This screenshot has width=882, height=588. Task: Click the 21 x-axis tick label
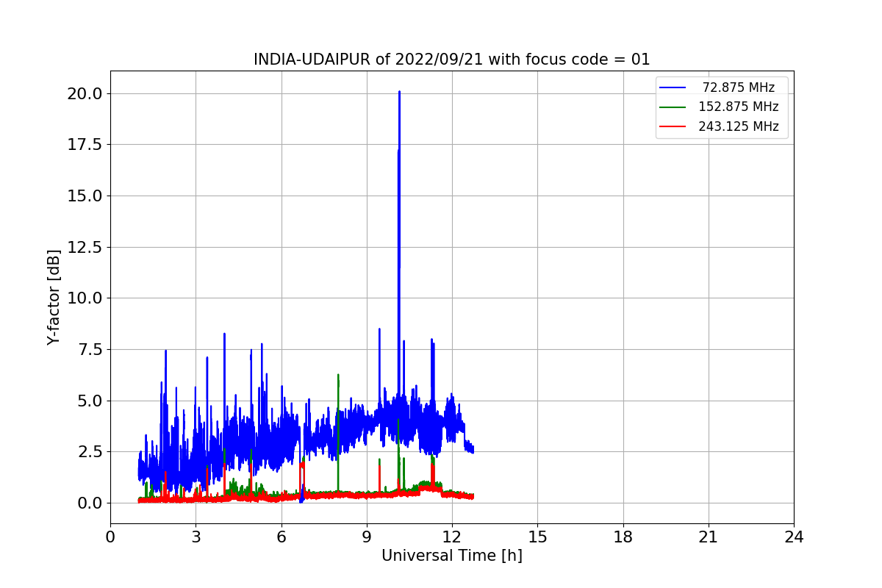click(x=709, y=537)
